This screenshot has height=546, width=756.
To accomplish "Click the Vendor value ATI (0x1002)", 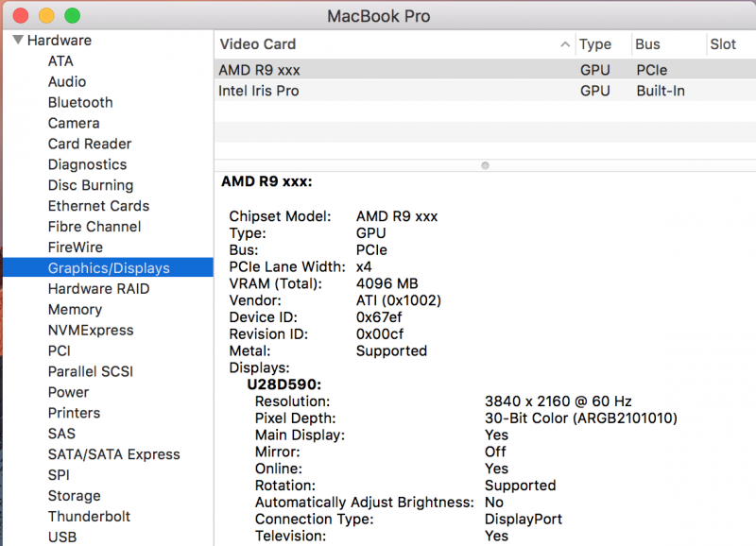I will pyautogui.click(x=399, y=300).
